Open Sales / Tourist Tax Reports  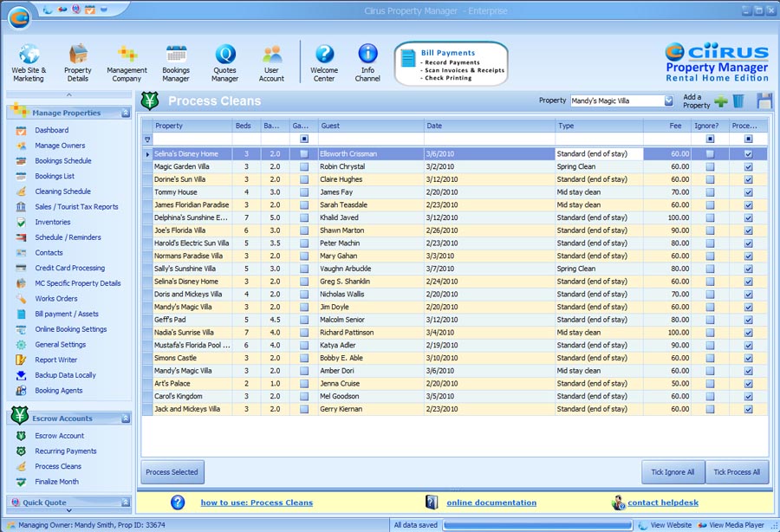tap(76, 207)
